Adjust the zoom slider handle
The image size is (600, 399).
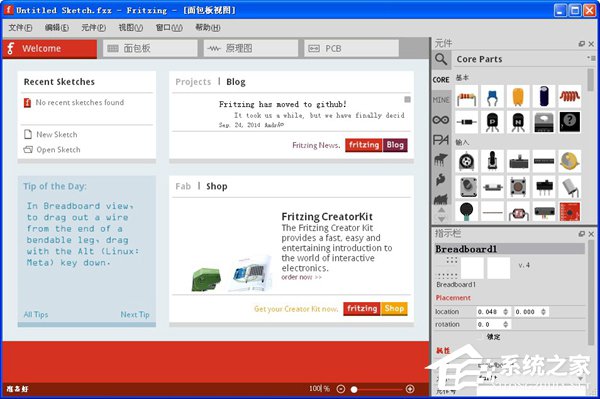point(354,389)
